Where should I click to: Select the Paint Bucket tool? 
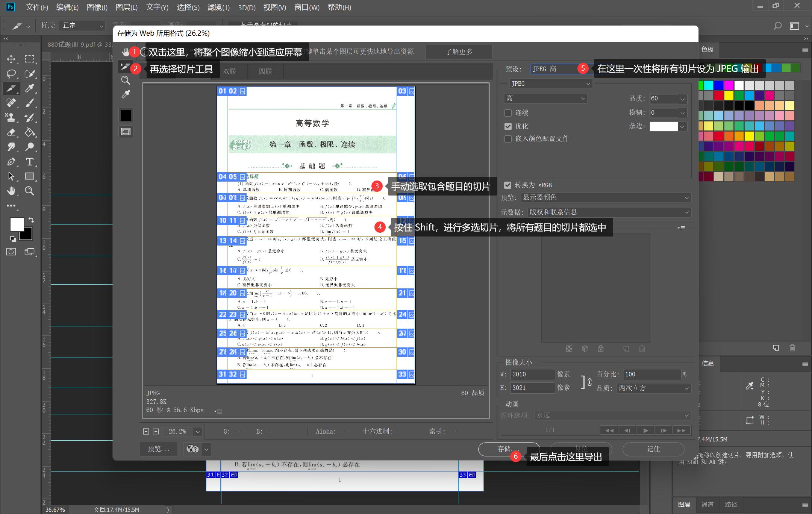pyautogui.click(x=30, y=132)
